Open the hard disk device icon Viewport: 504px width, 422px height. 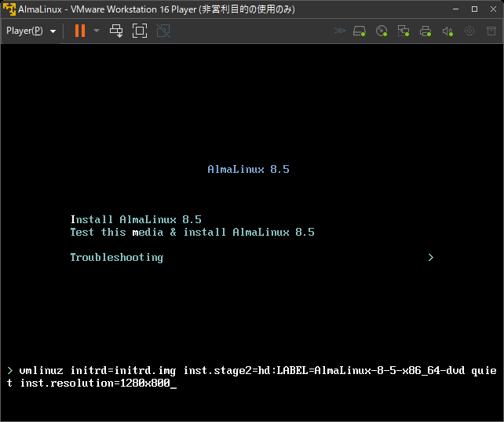(x=360, y=31)
